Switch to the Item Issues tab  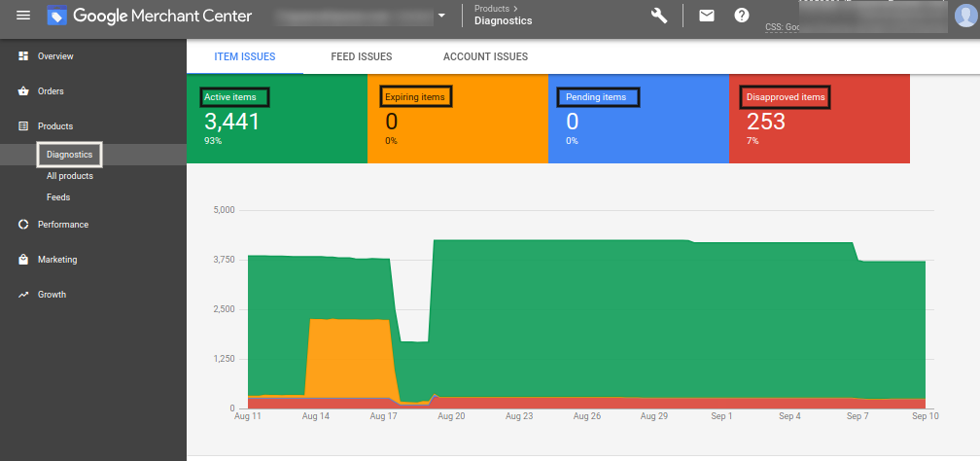click(245, 56)
